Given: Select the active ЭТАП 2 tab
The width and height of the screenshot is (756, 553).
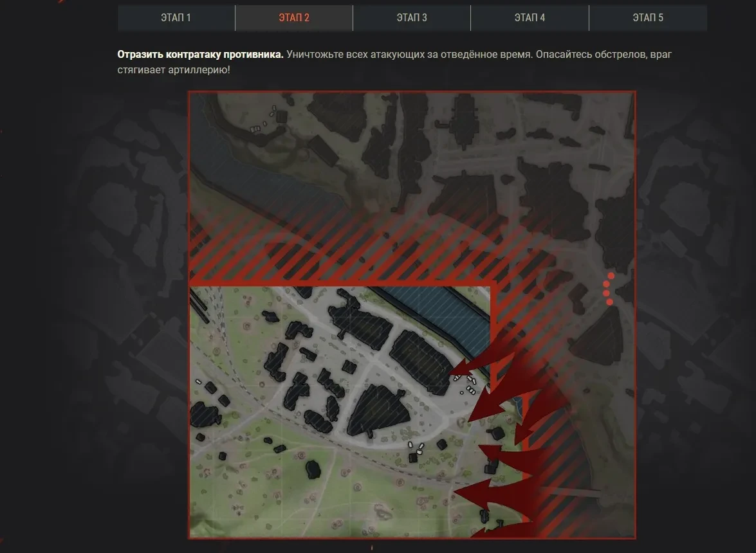Looking at the screenshot, I should (294, 18).
